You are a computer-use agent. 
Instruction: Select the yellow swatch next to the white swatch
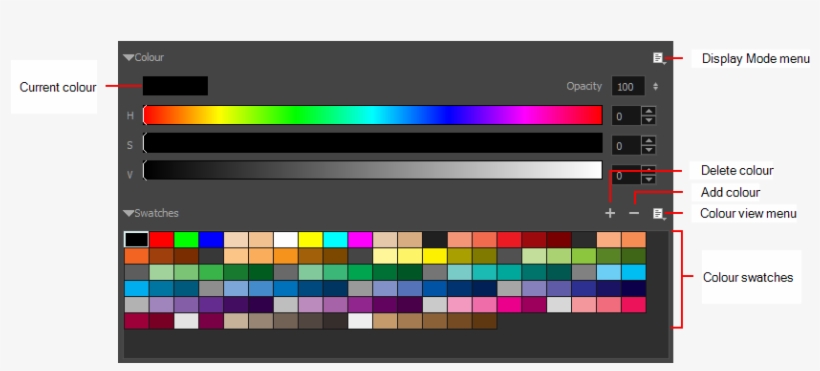311,240
